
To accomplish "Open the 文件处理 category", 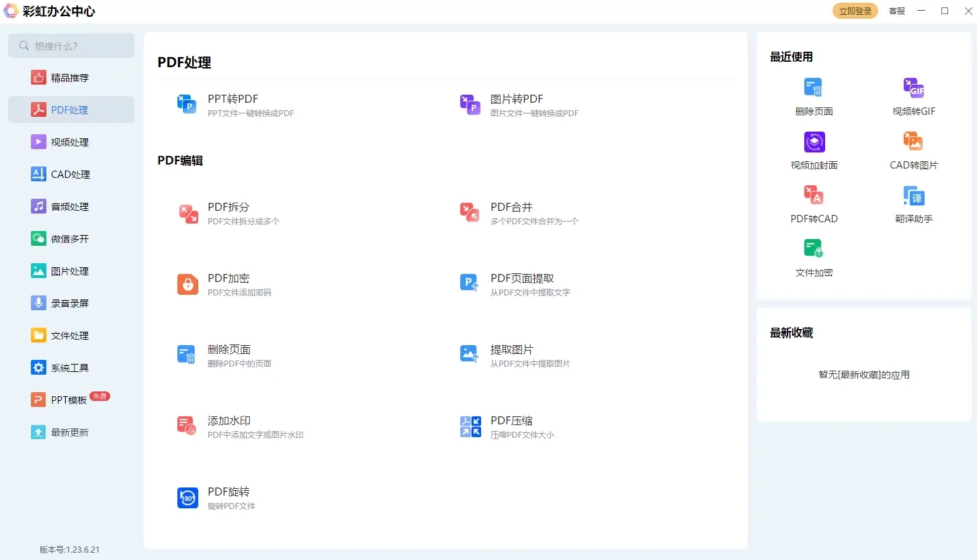I will tap(71, 336).
